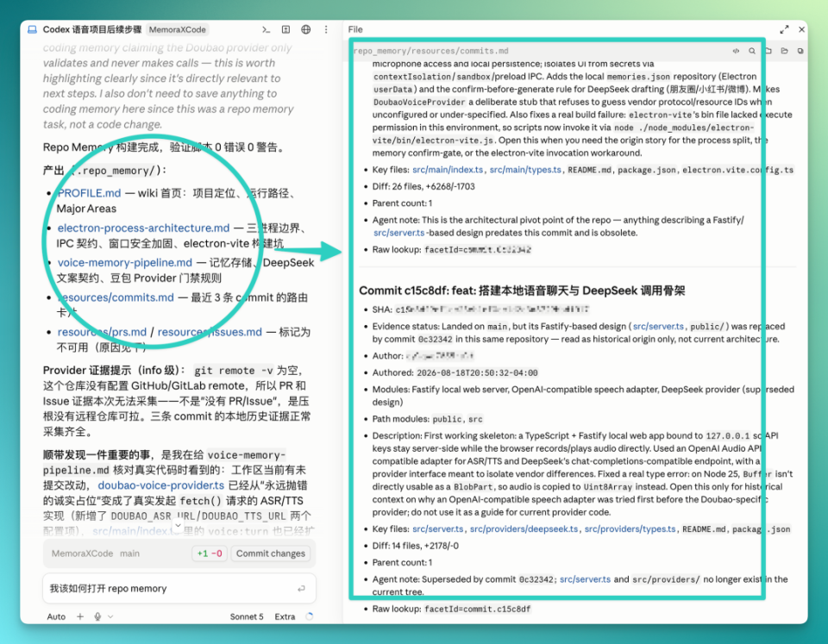Focus the message input containing repo memory
828x644 pixels.
click(x=179, y=589)
